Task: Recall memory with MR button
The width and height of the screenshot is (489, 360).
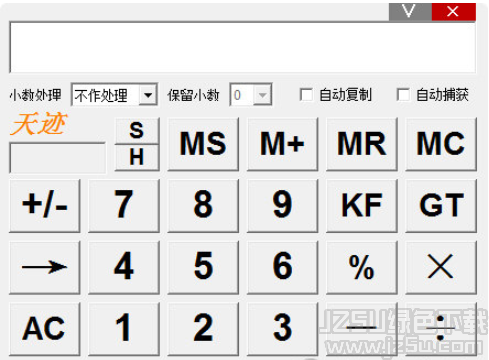Action: (x=362, y=144)
